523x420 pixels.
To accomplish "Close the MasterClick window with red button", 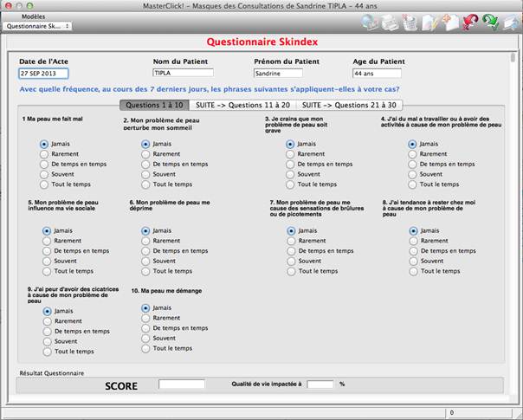I will 9,5.
